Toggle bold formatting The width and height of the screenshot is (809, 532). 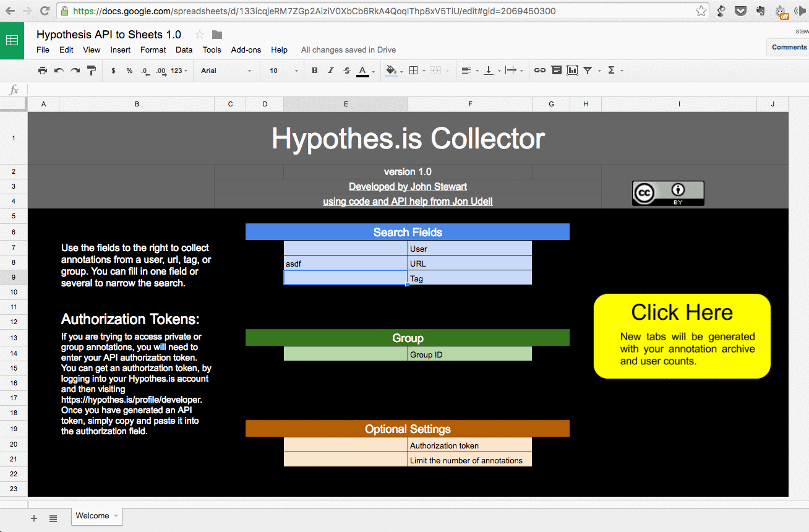pyautogui.click(x=315, y=71)
